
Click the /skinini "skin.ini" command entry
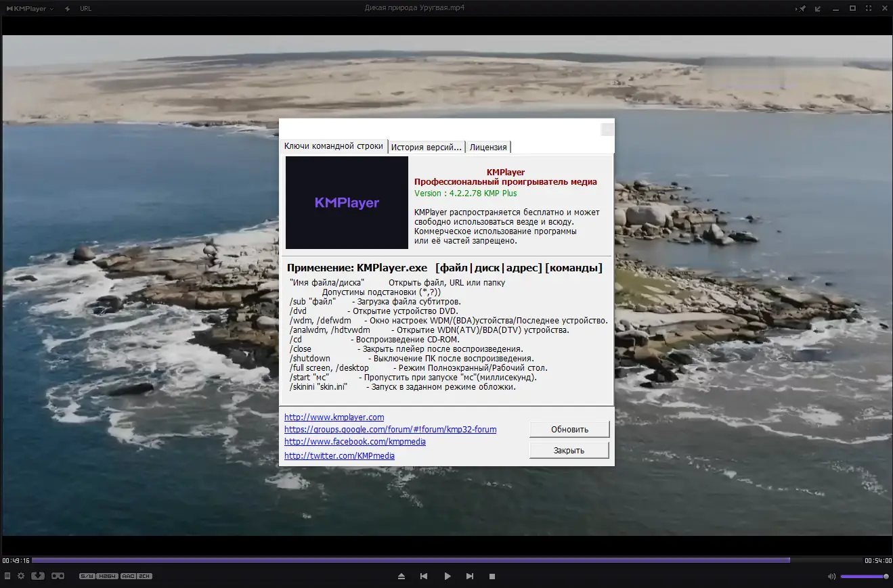pos(402,387)
